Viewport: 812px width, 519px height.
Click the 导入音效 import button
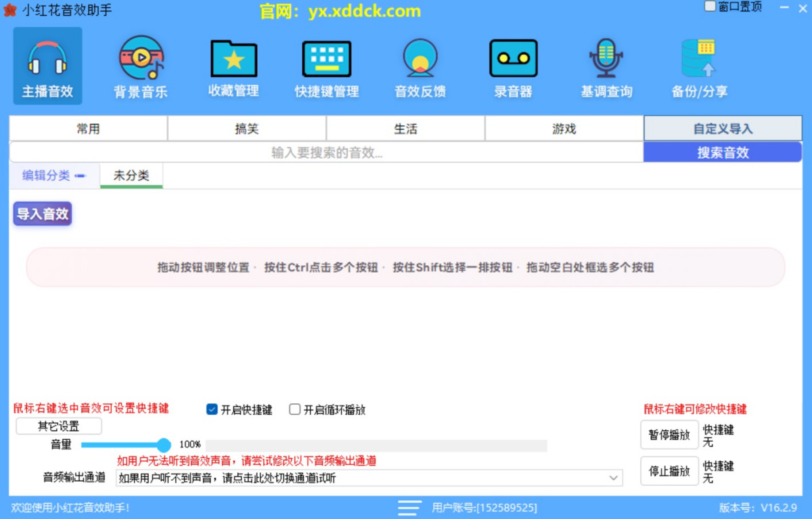(x=42, y=214)
